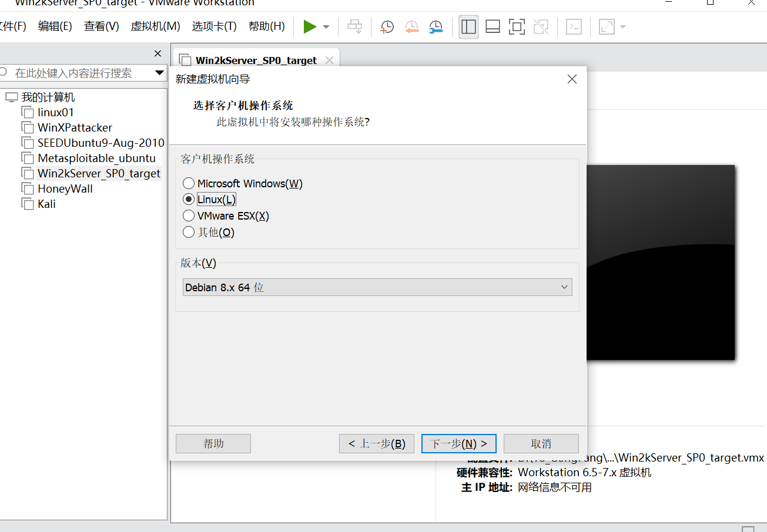
Task: Click the 我的计算机 computer icon
Action: click(x=12, y=97)
